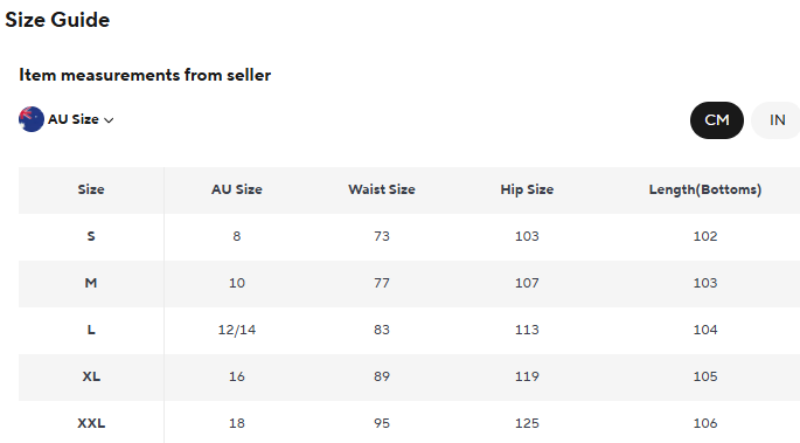The image size is (800, 443).
Task: Click length value 106 for size XXL
Action: pyautogui.click(x=705, y=423)
